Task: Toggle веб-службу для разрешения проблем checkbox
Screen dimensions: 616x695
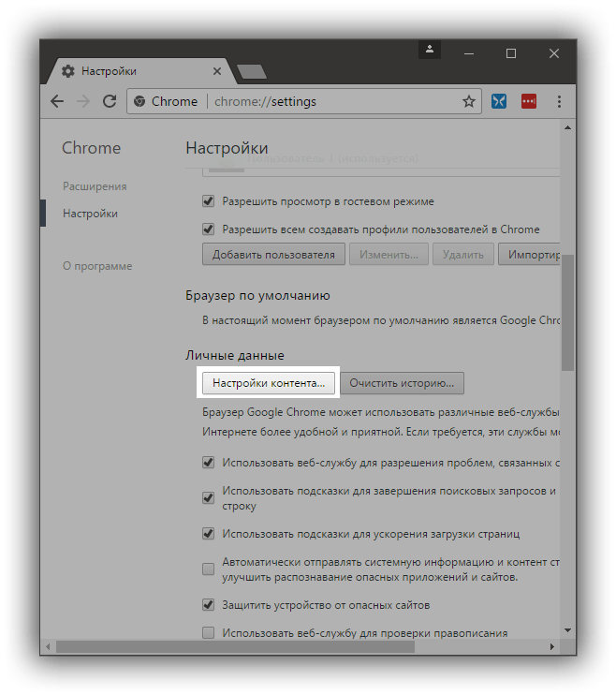Action: coord(208,463)
